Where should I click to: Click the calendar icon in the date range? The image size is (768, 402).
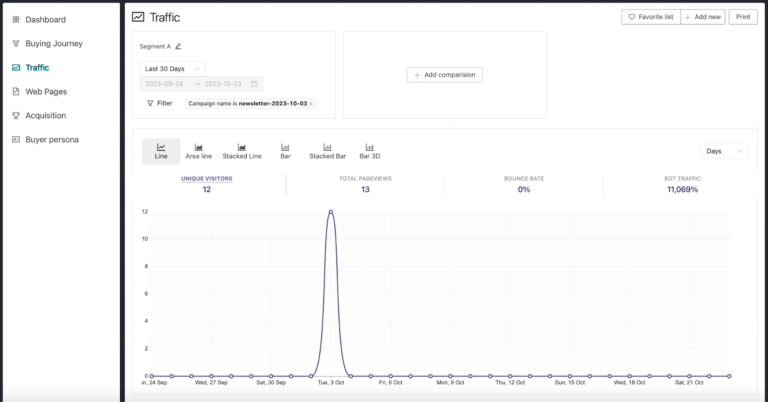(255, 83)
